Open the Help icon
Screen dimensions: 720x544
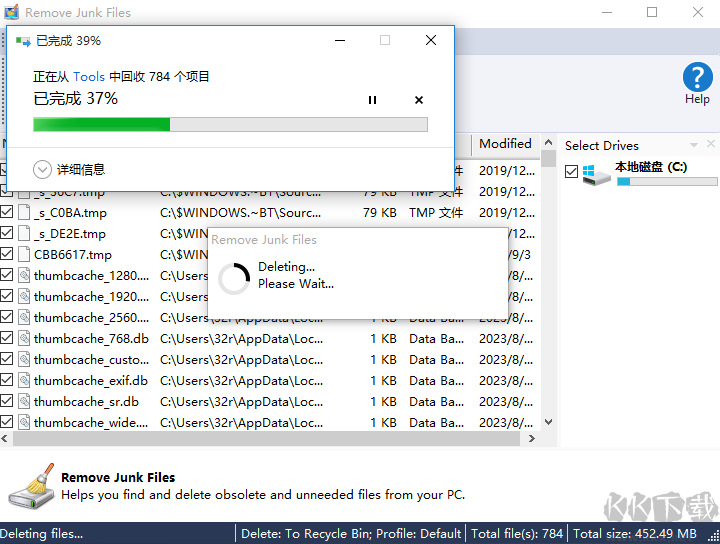697,84
